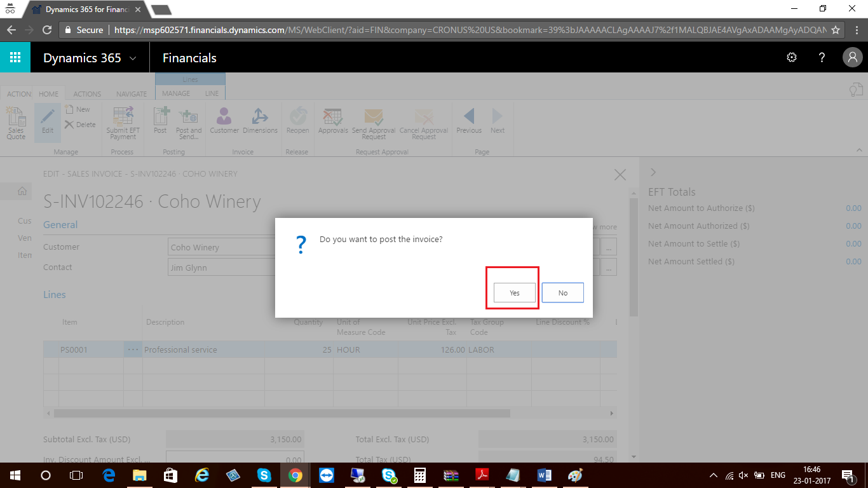868x488 pixels.
Task: Choose Delete in the Manage group
Action: (x=81, y=125)
